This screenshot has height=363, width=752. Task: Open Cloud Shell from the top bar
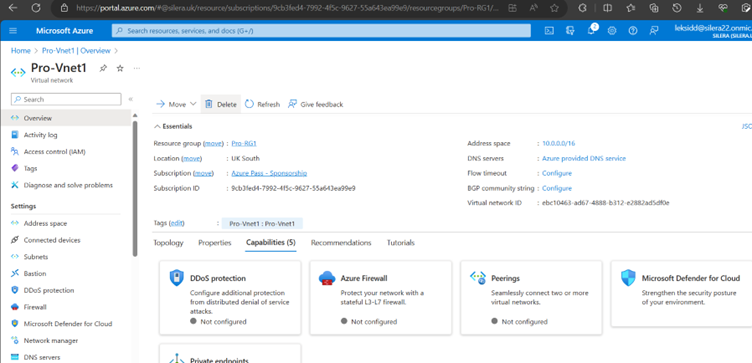pos(550,31)
